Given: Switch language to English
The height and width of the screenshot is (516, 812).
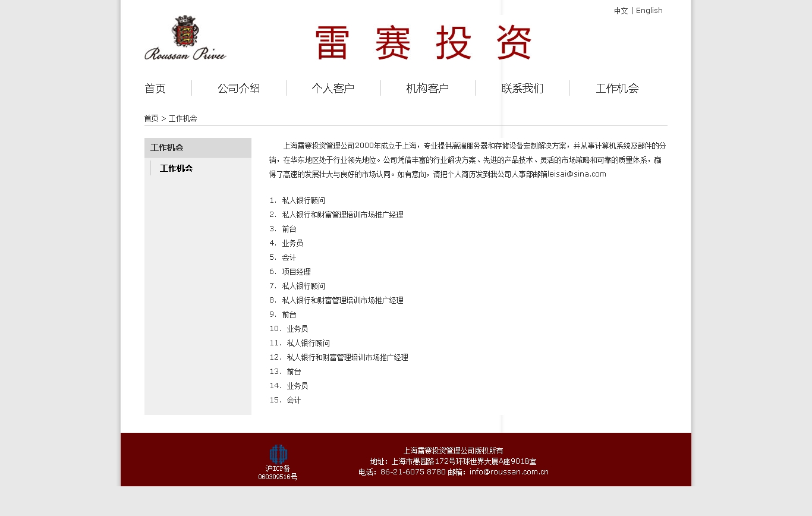Looking at the screenshot, I should pyautogui.click(x=649, y=11).
